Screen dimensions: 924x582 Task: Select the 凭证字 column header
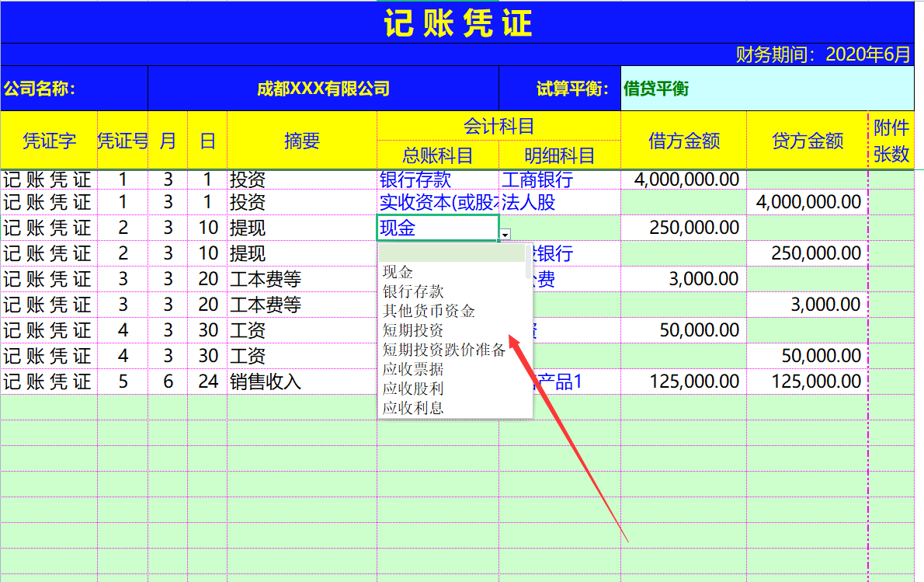click(x=49, y=141)
